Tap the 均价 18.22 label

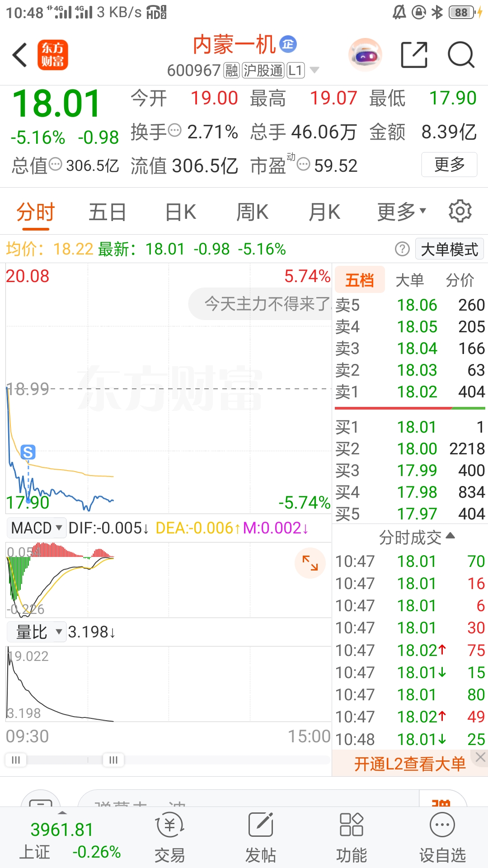tap(50, 249)
